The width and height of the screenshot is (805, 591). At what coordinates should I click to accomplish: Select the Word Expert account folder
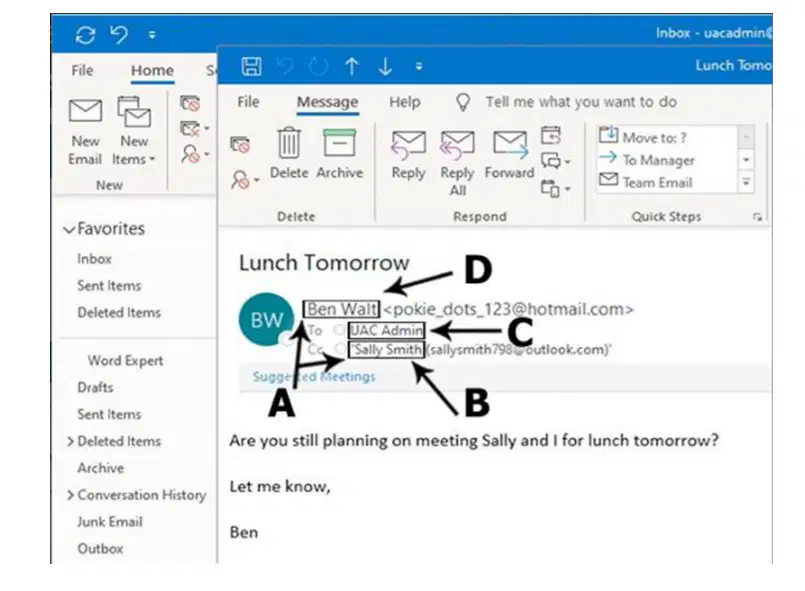[125, 360]
